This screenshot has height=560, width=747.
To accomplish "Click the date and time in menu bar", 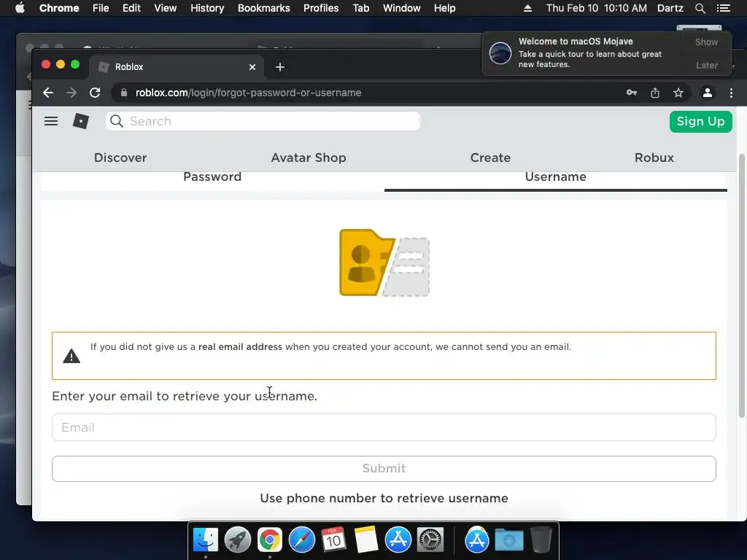I will 597,8.
